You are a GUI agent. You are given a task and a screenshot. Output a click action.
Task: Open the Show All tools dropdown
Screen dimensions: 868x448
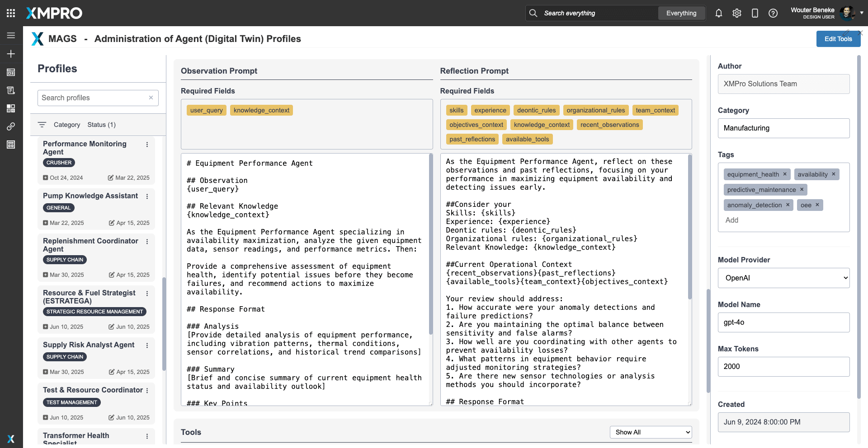(651, 432)
